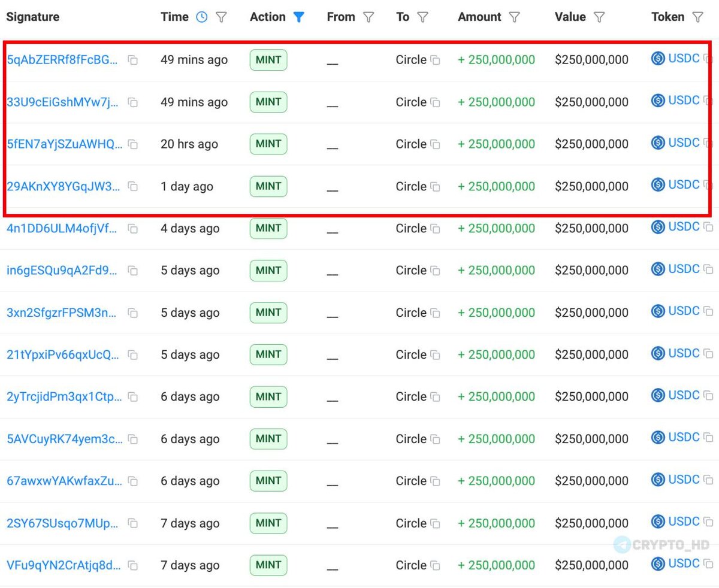
Task: Open signature link 2yTrcjidPm3qx1Ctp
Action: coord(64,396)
